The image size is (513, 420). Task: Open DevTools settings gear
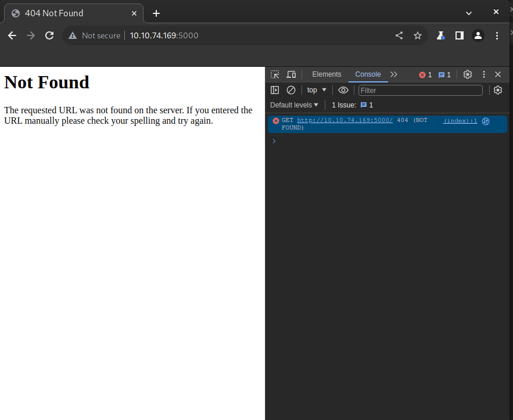click(x=468, y=74)
